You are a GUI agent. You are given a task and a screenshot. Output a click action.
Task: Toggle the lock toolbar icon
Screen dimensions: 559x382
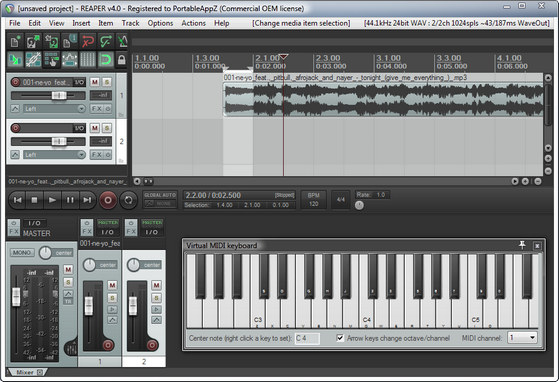[x=122, y=60]
